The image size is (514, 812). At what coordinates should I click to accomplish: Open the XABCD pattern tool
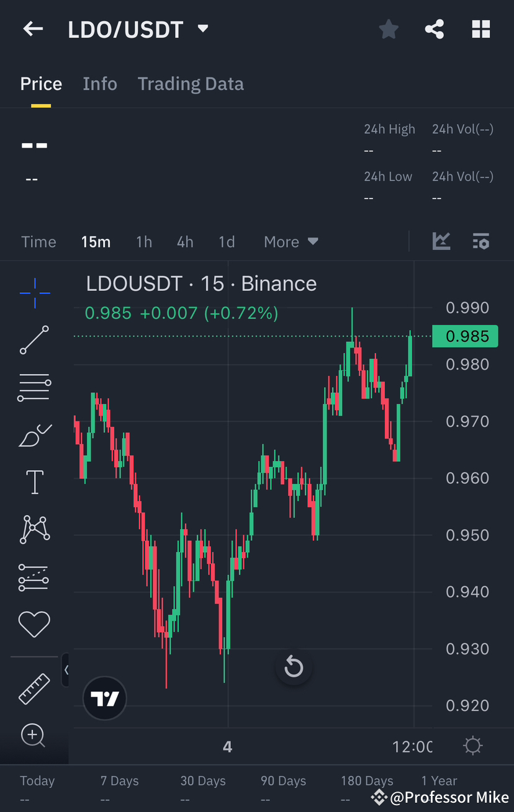34,529
